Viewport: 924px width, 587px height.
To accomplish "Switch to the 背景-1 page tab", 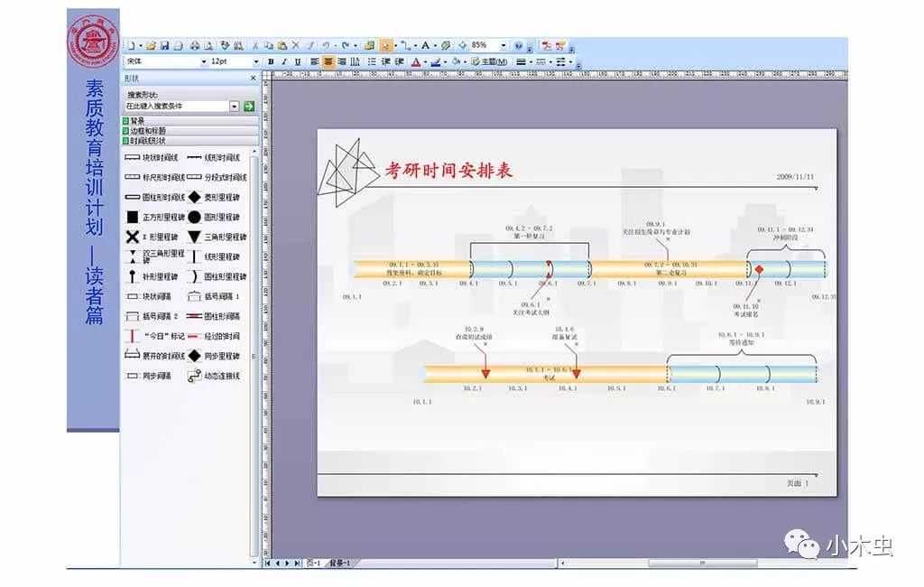I will [339, 563].
